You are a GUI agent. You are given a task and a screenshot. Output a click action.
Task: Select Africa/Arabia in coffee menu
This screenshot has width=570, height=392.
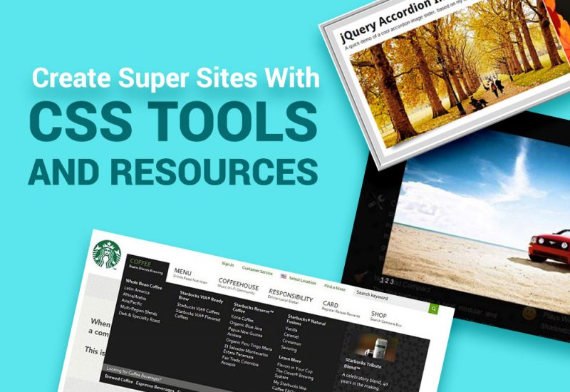click(x=135, y=296)
